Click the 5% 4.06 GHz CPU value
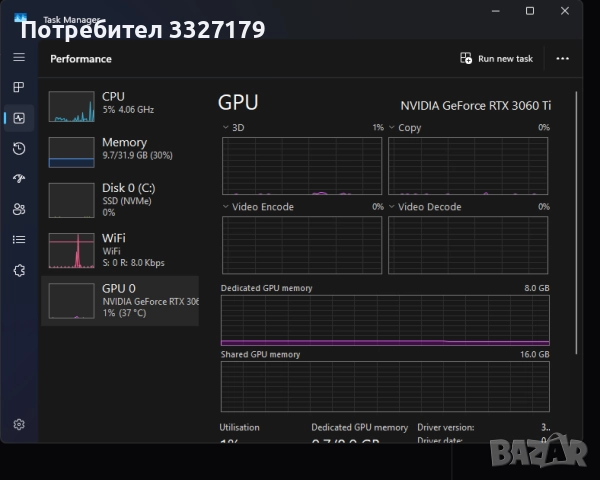The height and width of the screenshot is (480, 600). [x=128, y=110]
